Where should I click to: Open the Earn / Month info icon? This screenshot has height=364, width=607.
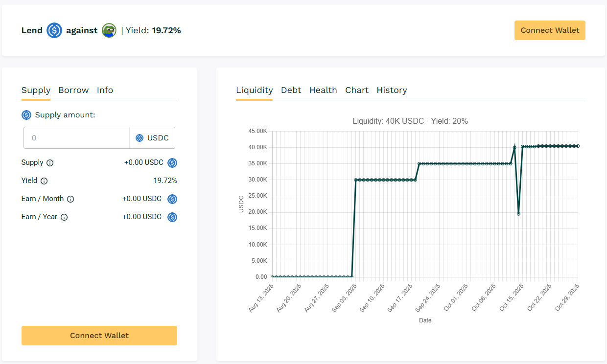point(70,199)
